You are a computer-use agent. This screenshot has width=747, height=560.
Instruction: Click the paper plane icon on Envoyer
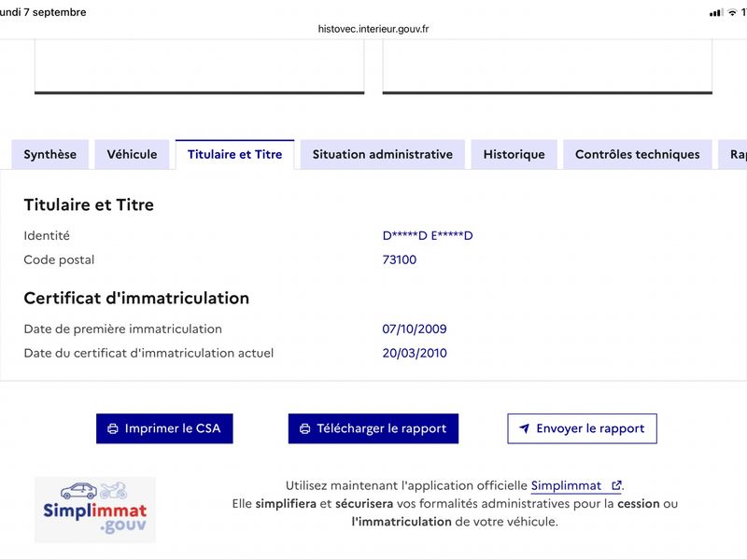(x=524, y=428)
